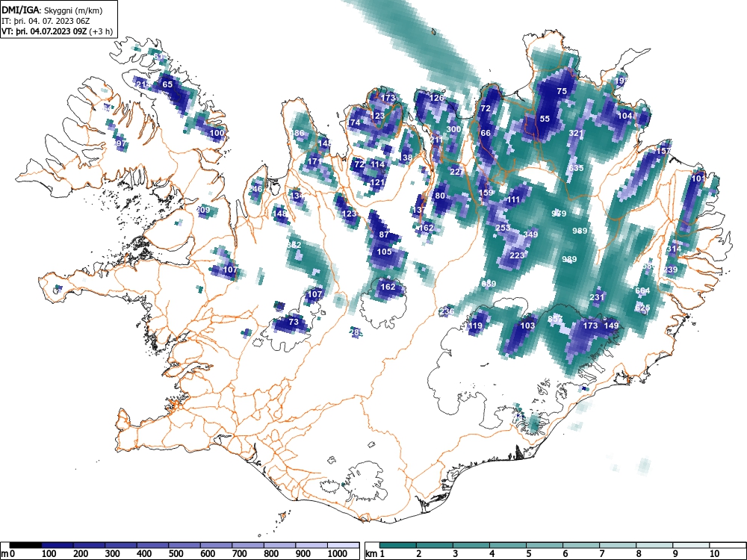The image size is (747, 560).
Task: Click the 'km' unit label on the legend
Action: point(371,553)
